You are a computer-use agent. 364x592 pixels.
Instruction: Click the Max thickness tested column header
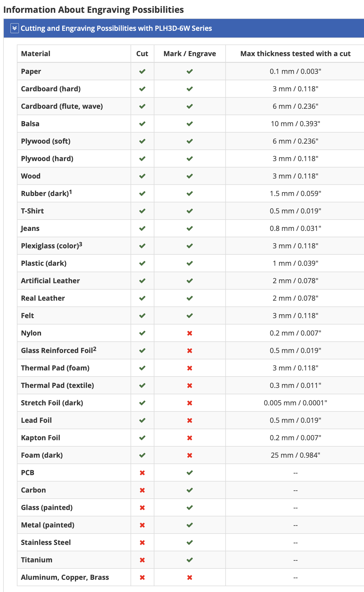pos(295,54)
